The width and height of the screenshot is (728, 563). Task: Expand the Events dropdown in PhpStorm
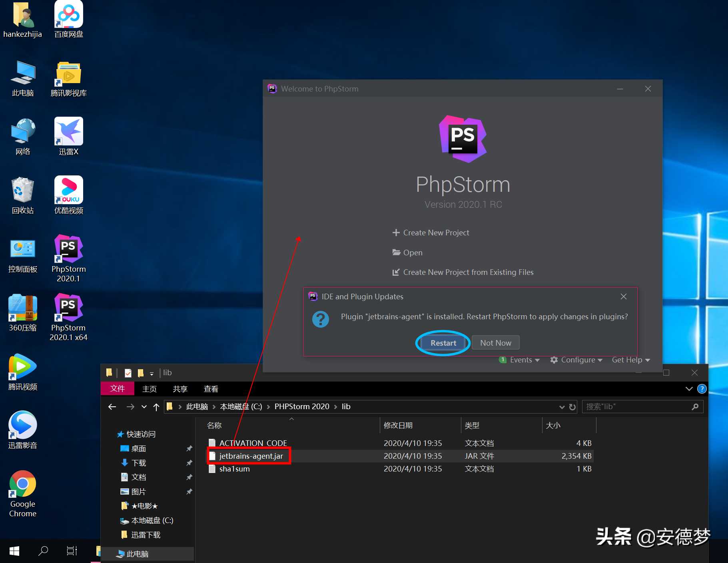pyautogui.click(x=519, y=360)
